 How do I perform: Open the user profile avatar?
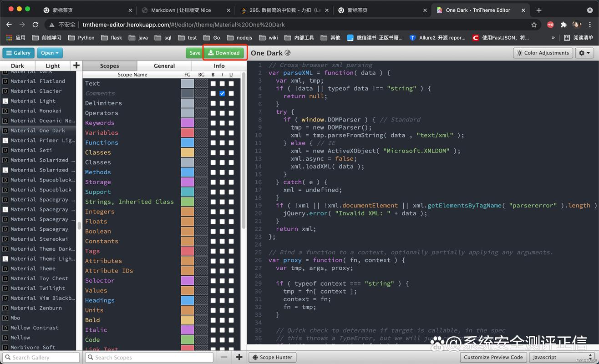[577, 25]
